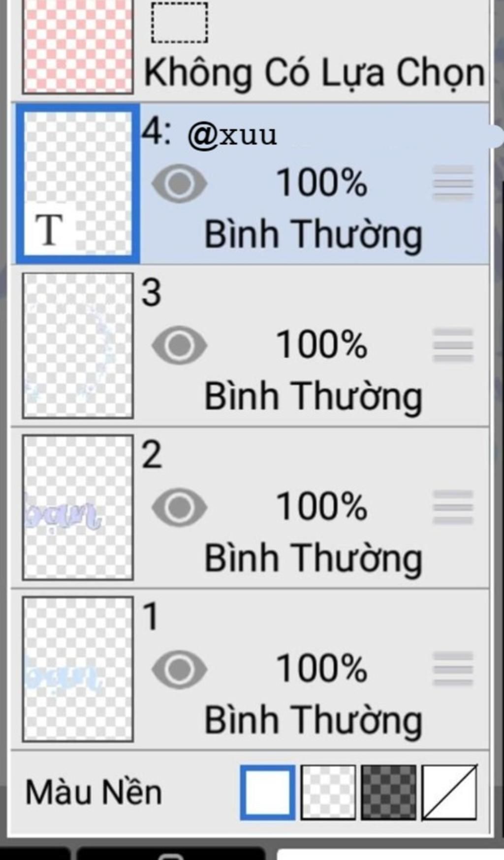Click the drag handle of layer 1
Viewport: 504px width, 860px height.
point(453,669)
